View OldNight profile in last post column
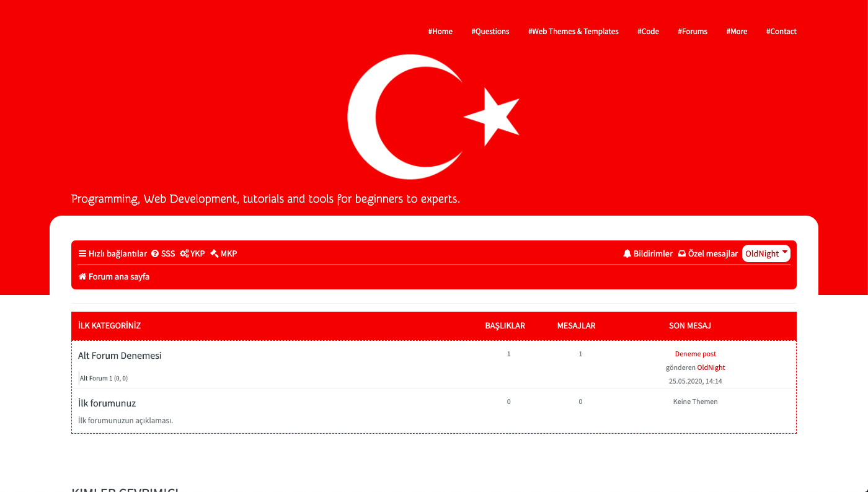 (711, 367)
